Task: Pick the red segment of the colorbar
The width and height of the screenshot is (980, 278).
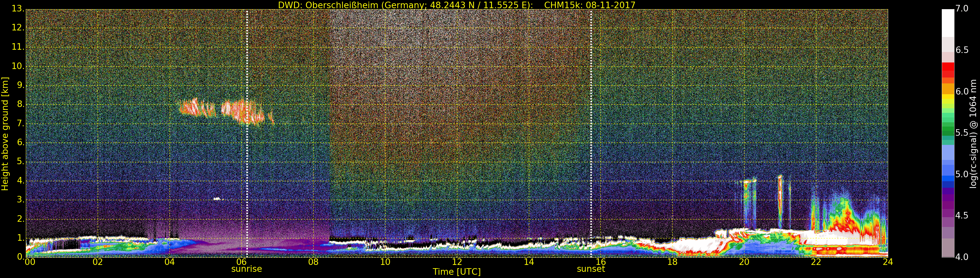Action: [x=948, y=70]
